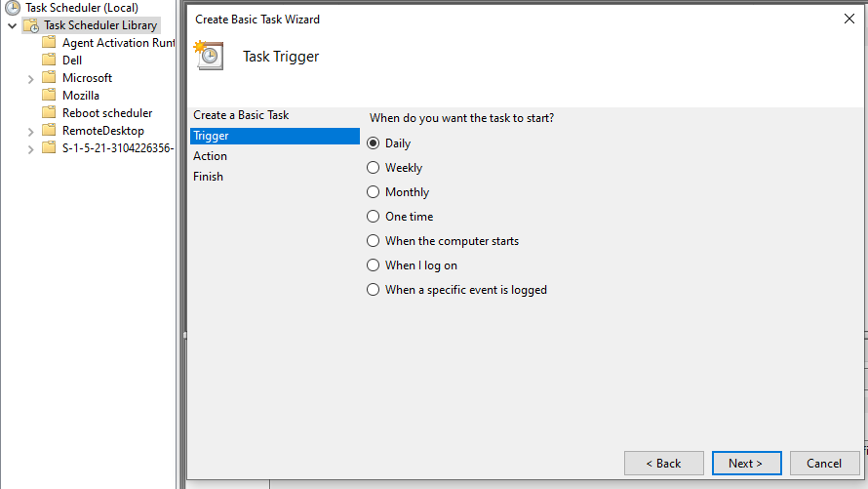Expand the Microsoft folder node
The height and width of the screenshot is (489, 868).
click(x=31, y=79)
